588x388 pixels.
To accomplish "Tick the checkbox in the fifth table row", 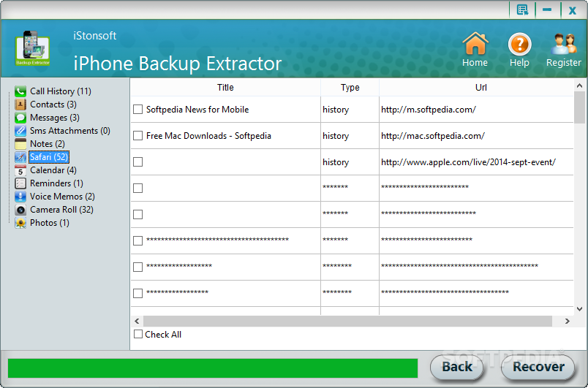I will (138, 214).
